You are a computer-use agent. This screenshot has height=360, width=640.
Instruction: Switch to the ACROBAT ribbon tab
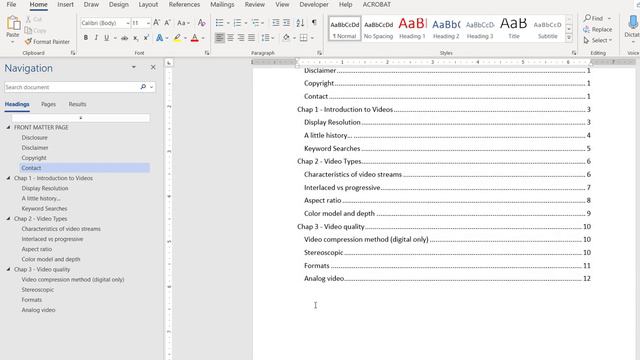click(x=377, y=4)
